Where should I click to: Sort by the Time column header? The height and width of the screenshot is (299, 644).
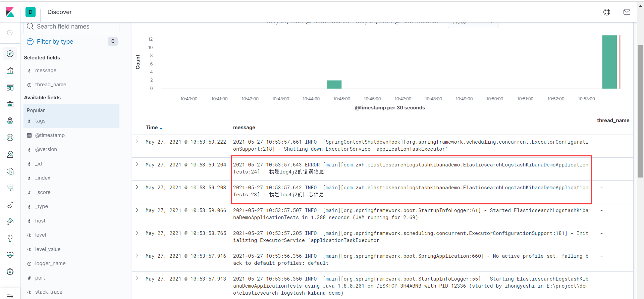[154, 128]
